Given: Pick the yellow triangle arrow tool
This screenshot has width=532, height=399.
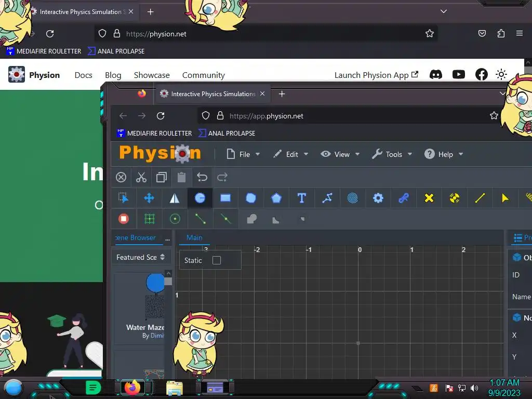Looking at the screenshot, I should (x=505, y=198).
